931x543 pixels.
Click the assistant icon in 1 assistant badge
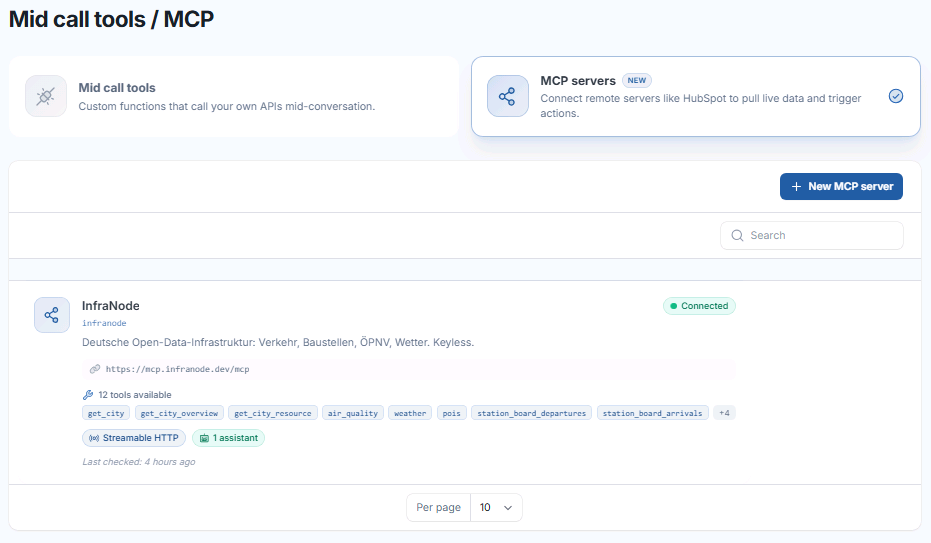point(204,438)
